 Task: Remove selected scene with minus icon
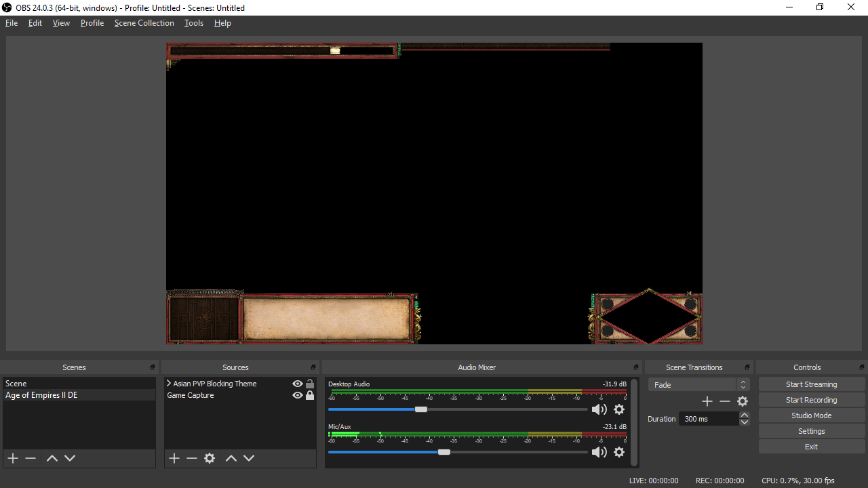(31, 458)
